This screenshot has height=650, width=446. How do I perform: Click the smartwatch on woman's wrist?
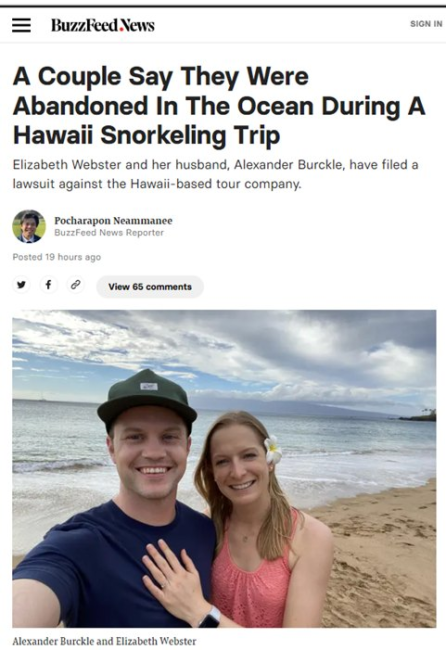click(210, 618)
